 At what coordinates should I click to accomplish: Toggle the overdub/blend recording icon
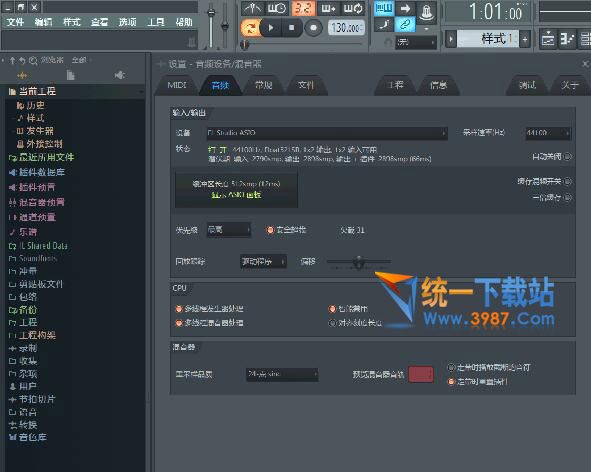tap(329, 8)
